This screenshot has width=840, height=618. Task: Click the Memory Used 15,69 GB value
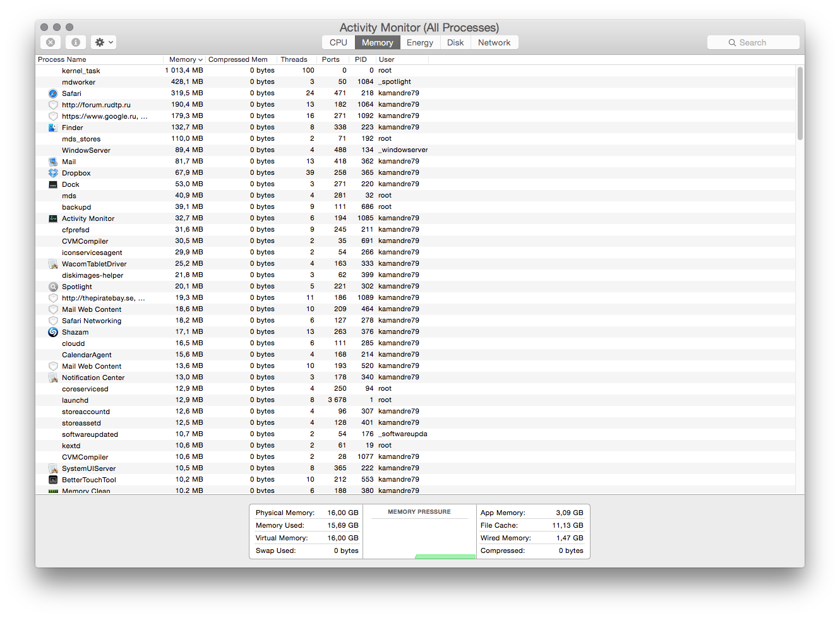point(343,525)
